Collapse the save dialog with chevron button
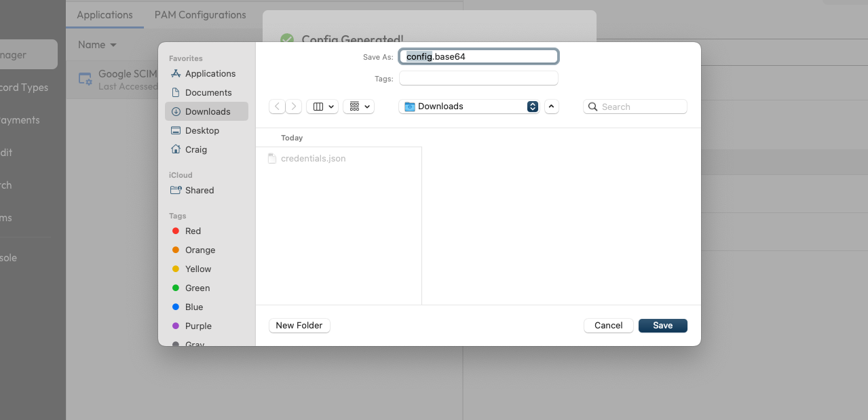The height and width of the screenshot is (420, 868). coord(552,107)
